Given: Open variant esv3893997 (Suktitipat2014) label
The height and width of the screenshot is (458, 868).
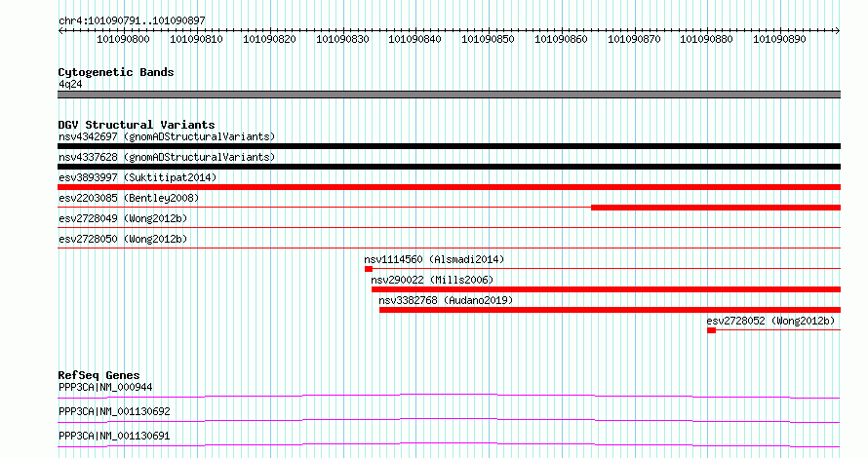Looking at the screenshot, I should [x=138, y=177].
